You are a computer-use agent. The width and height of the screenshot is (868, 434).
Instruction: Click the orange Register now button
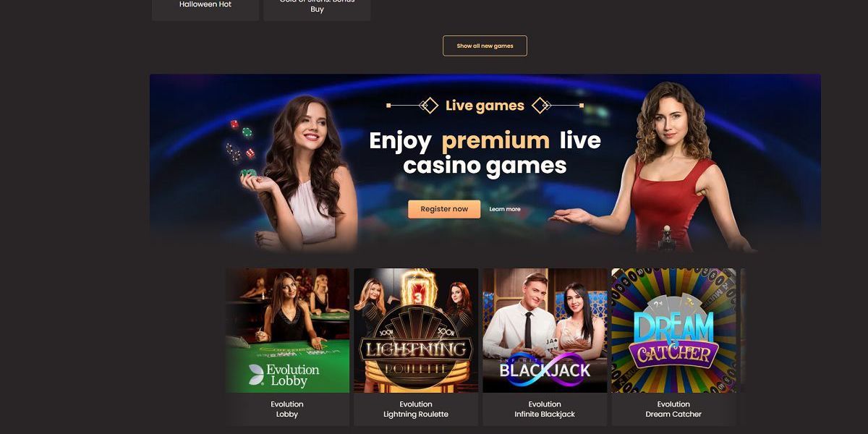444,209
